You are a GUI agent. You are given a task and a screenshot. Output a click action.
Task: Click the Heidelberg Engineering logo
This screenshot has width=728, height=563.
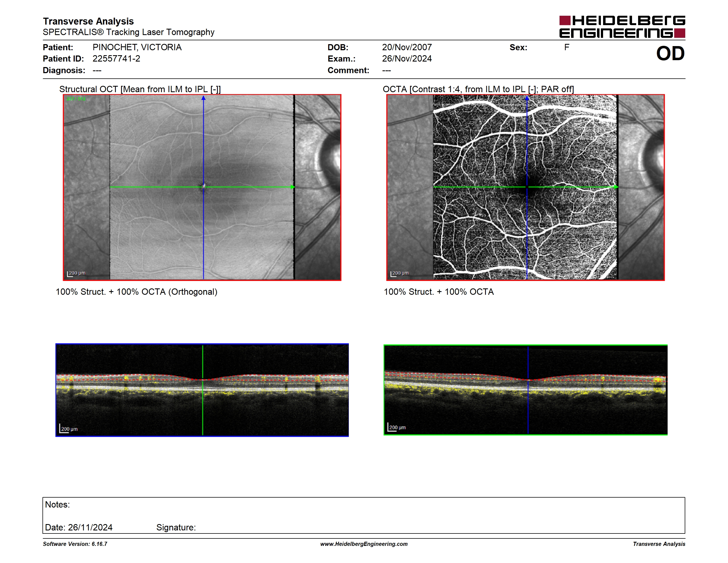[x=622, y=27]
